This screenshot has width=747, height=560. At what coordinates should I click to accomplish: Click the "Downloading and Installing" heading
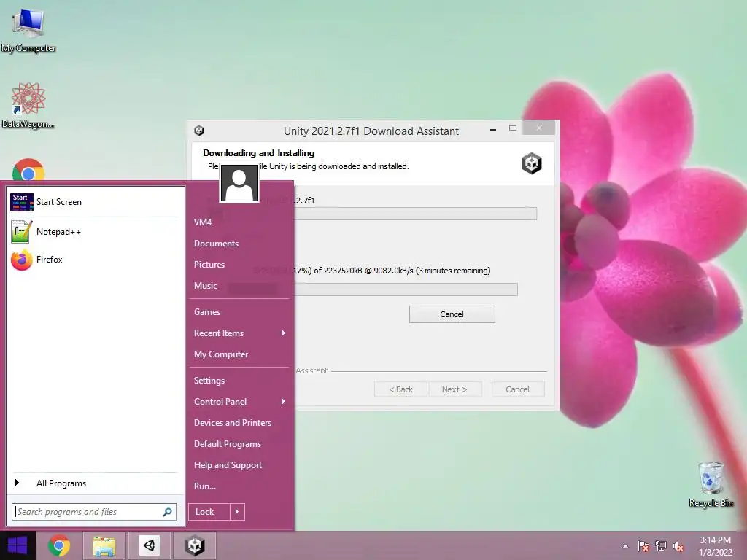point(259,153)
